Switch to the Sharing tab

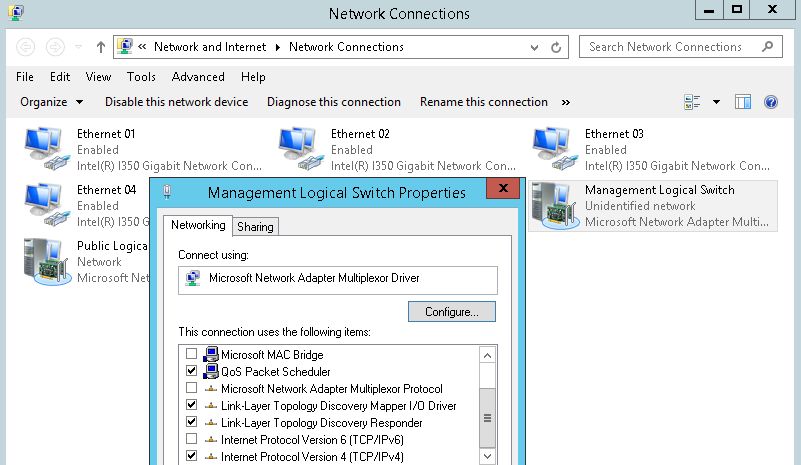tap(255, 226)
